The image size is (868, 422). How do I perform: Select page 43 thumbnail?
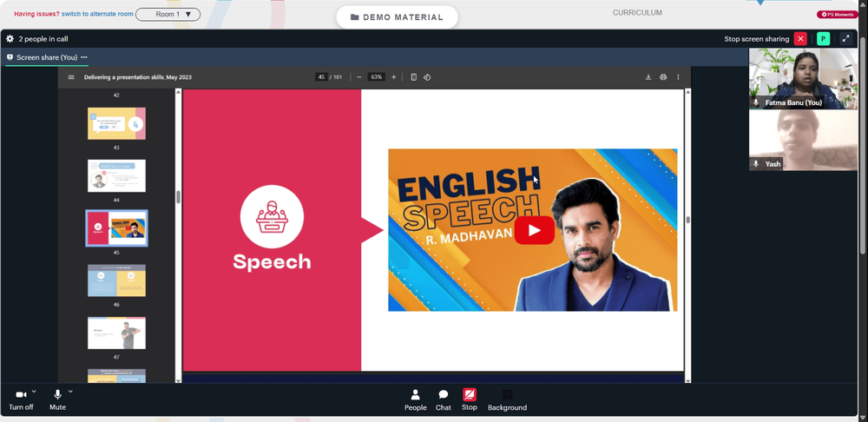coord(117,123)
